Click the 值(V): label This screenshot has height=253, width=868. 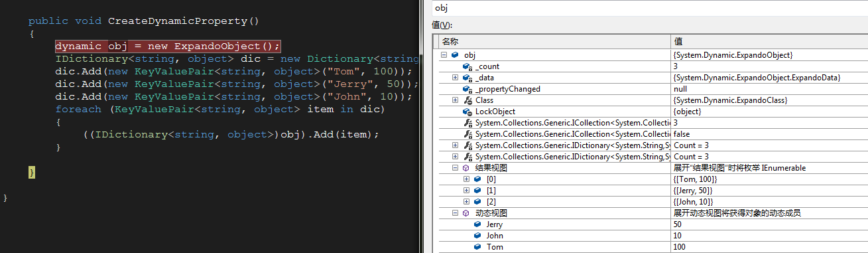tap(442, 25)
